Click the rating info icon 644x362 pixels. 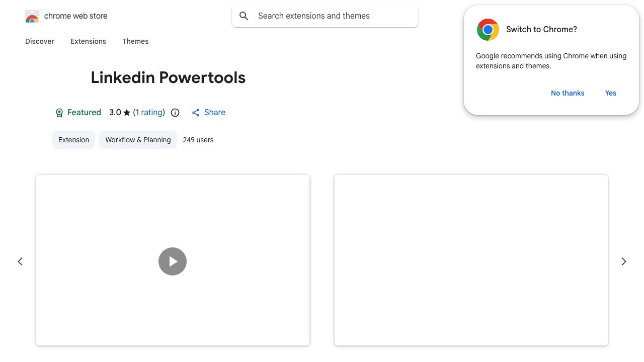[175, 113]
